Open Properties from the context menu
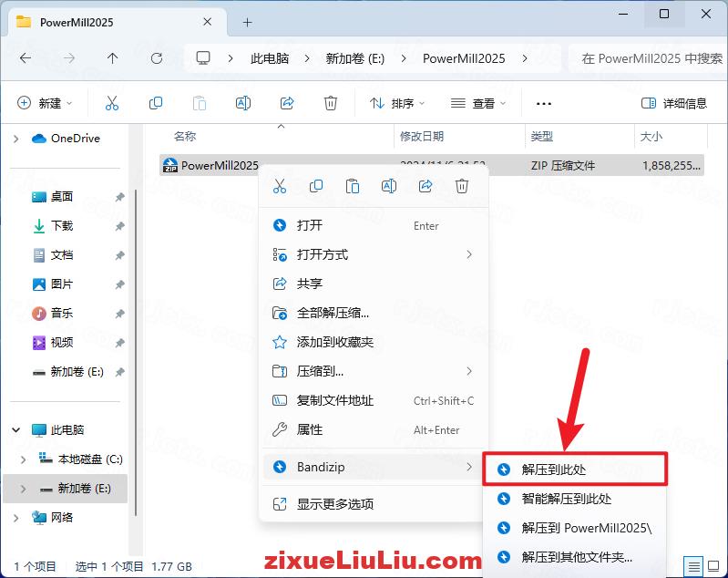This screenshot has width=728, height=578. (374, 429)
